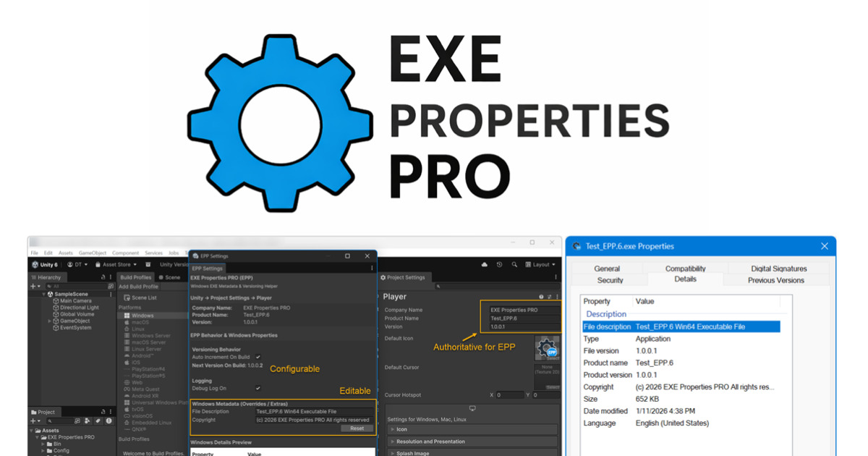Select the Embedded Linux platform entry
868x456 pixels.
coord(148,423)
